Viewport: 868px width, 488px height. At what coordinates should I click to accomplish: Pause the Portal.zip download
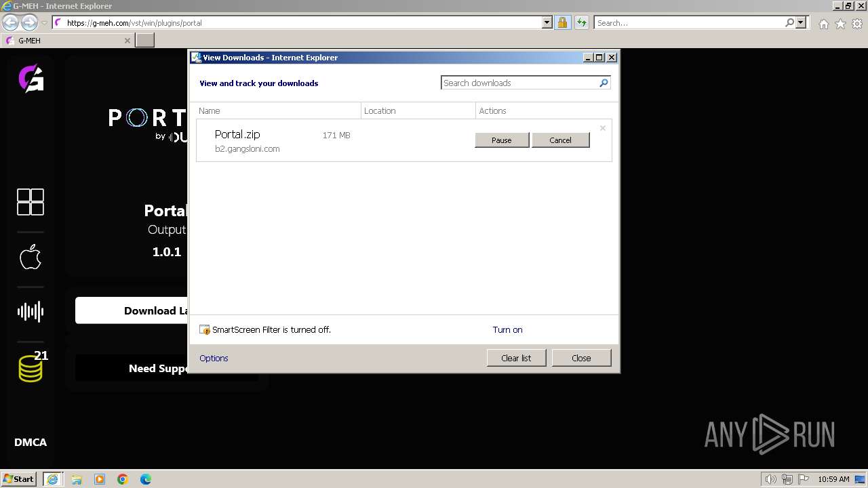(x=502, y=140)
